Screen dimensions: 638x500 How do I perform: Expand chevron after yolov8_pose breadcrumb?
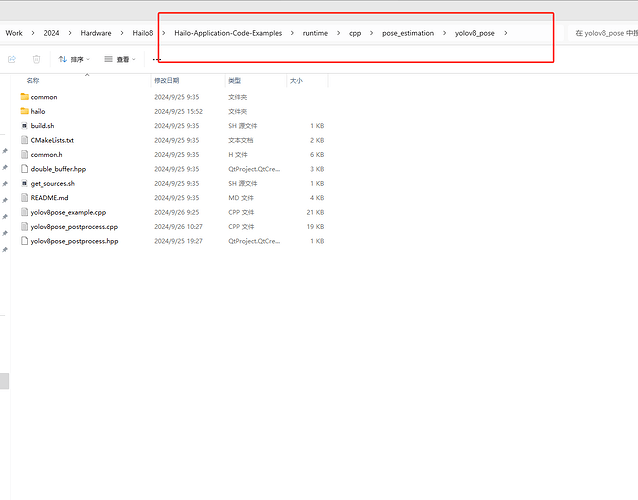point(506,33)
